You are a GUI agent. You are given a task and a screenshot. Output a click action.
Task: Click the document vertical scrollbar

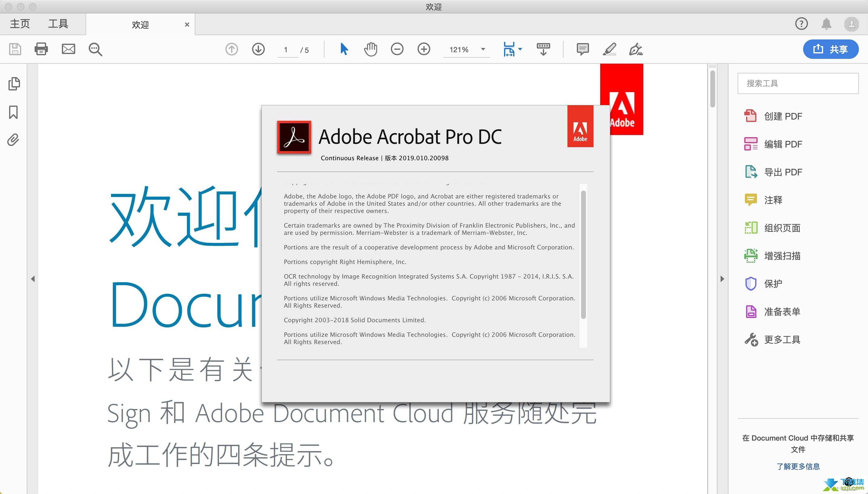(712, 88)
